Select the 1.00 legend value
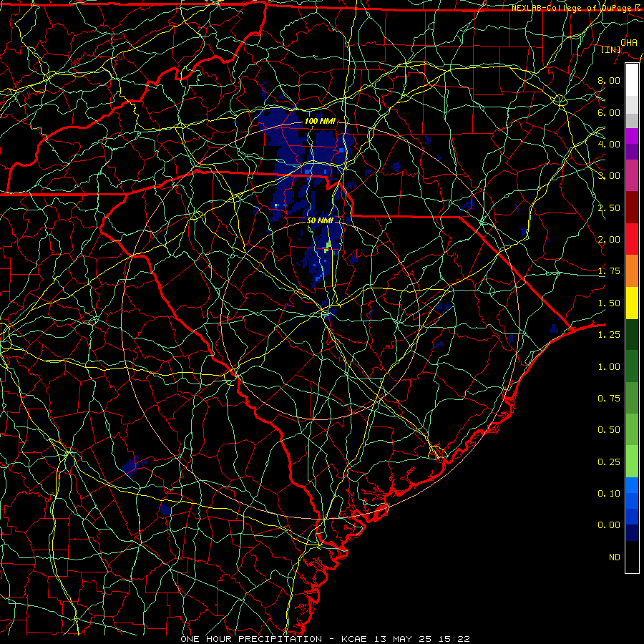 click(609, 367)
